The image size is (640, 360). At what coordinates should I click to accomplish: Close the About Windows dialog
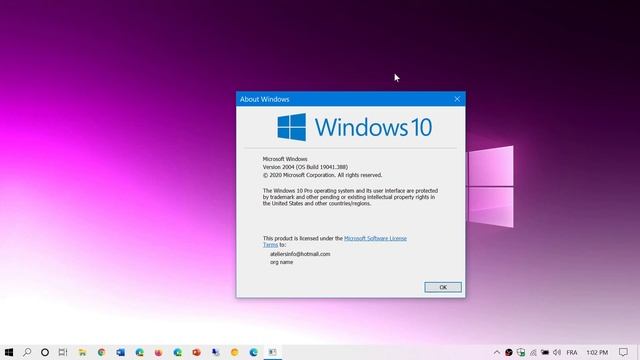[457, 99]
